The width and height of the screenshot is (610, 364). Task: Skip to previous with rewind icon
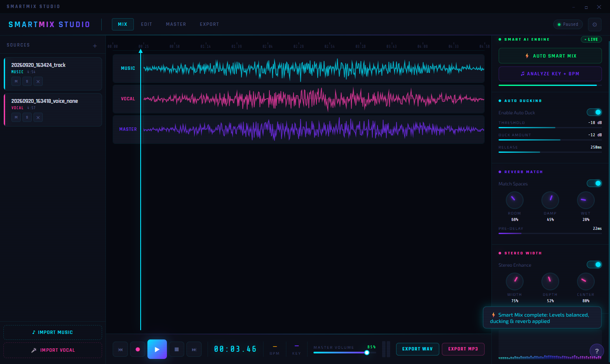click(x=120, y=350)
